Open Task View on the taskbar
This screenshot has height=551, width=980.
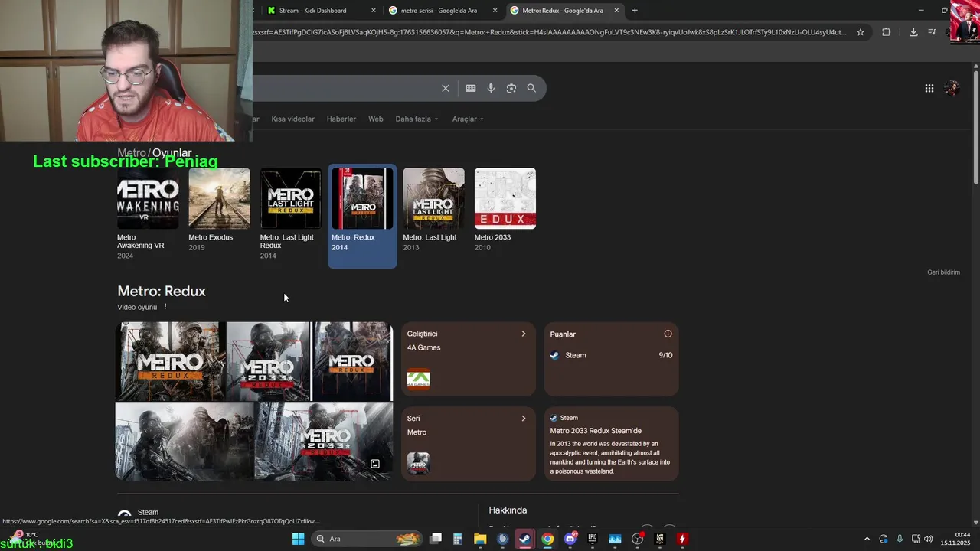[x=436, y=539]
